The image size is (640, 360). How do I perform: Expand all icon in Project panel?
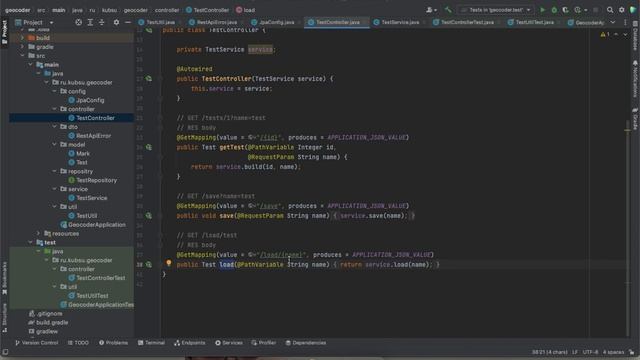coord(90,22)
